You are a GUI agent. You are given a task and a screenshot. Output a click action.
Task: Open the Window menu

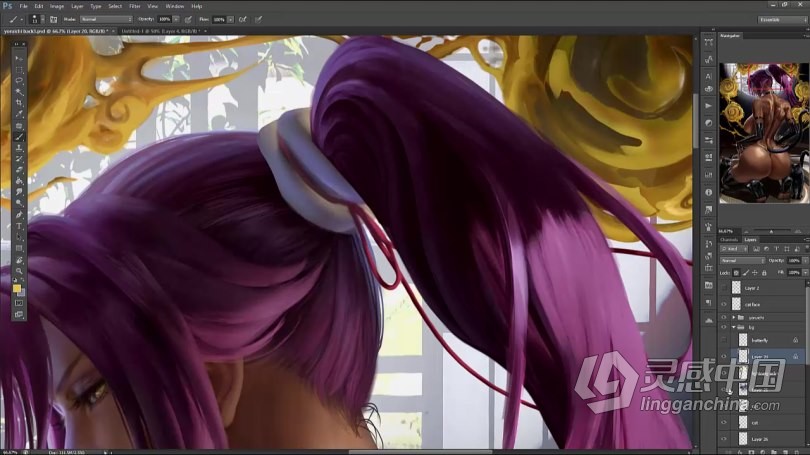point(175,6)
